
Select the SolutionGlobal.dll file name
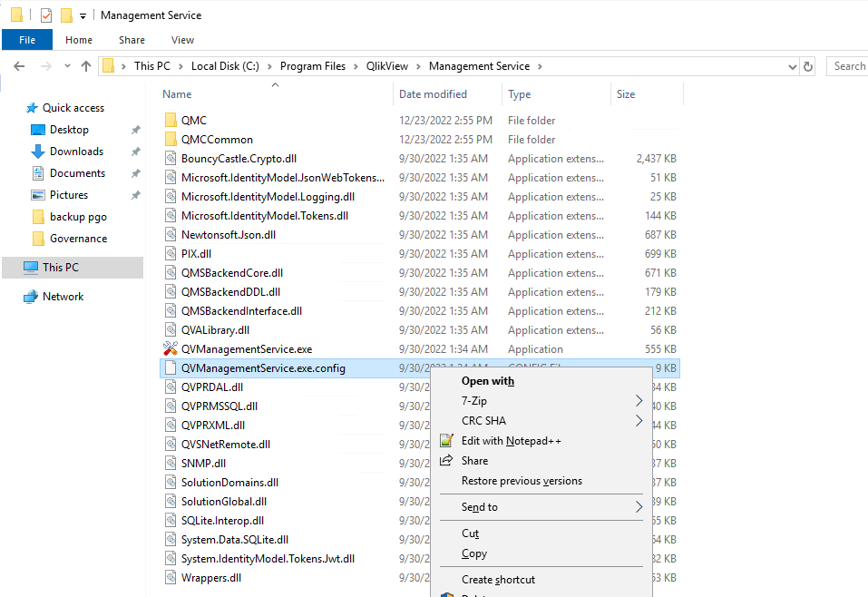tap(224, 501)
